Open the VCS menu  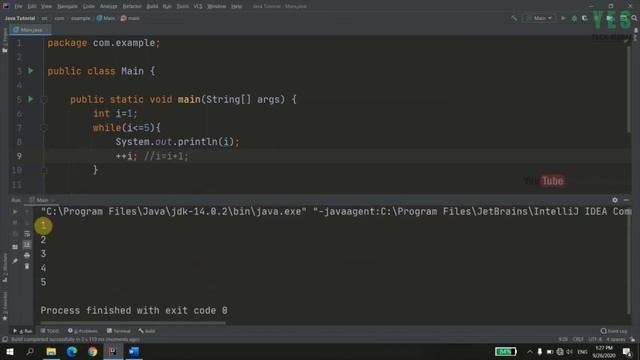click(198, 7)
